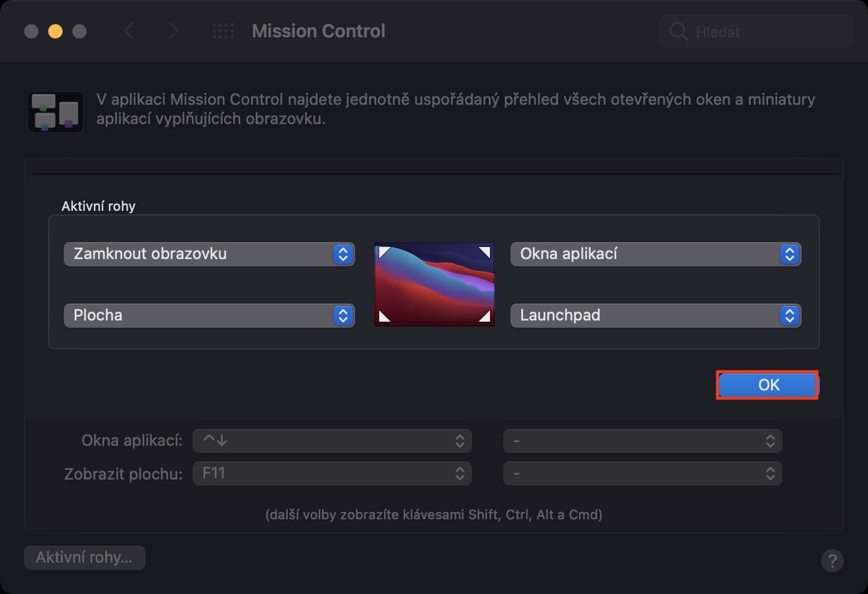Click the desktop wallpaper preview thumbnail
This screenshot has width=868, height=594.
coord(435,284)
